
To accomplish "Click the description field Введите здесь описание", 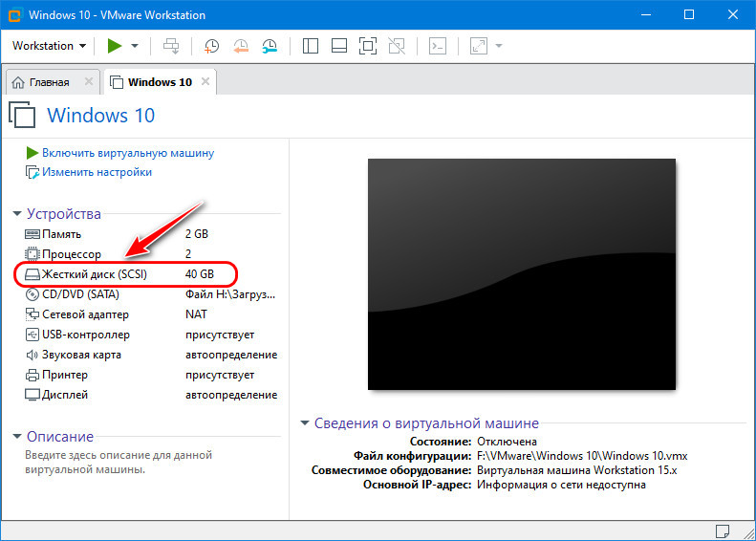I will [119, 462].
